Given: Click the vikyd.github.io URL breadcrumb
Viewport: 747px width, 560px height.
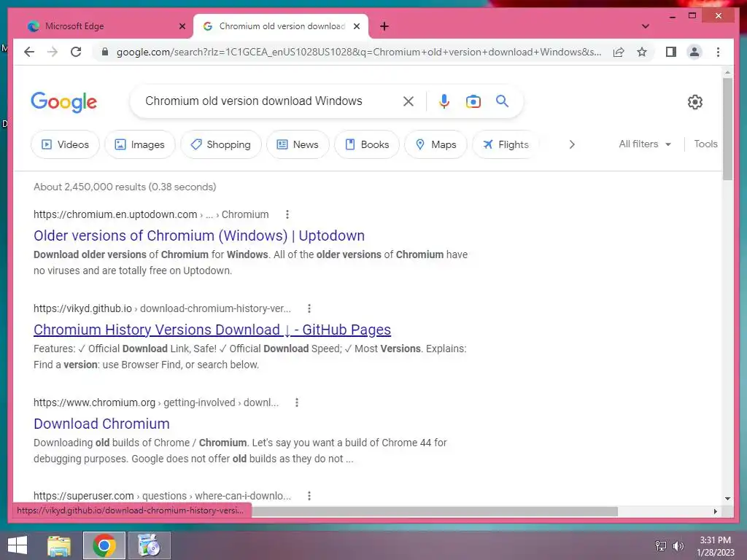Looking at the screenshot, I should [x=162, y=308].
